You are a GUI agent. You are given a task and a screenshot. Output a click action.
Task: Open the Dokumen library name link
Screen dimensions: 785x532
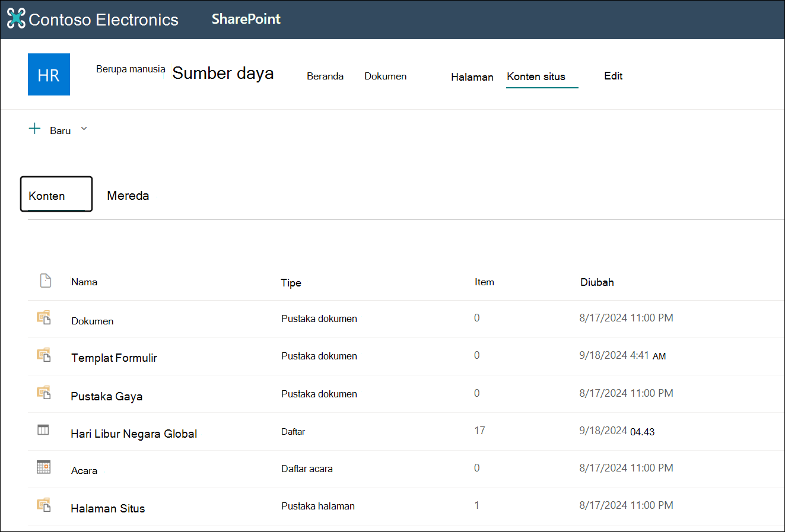pyautogui.click(x=93, y=321)
